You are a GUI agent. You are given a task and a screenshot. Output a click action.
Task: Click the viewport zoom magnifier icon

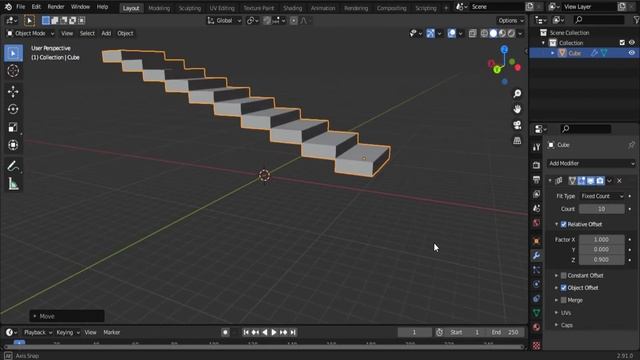[517, 94]
